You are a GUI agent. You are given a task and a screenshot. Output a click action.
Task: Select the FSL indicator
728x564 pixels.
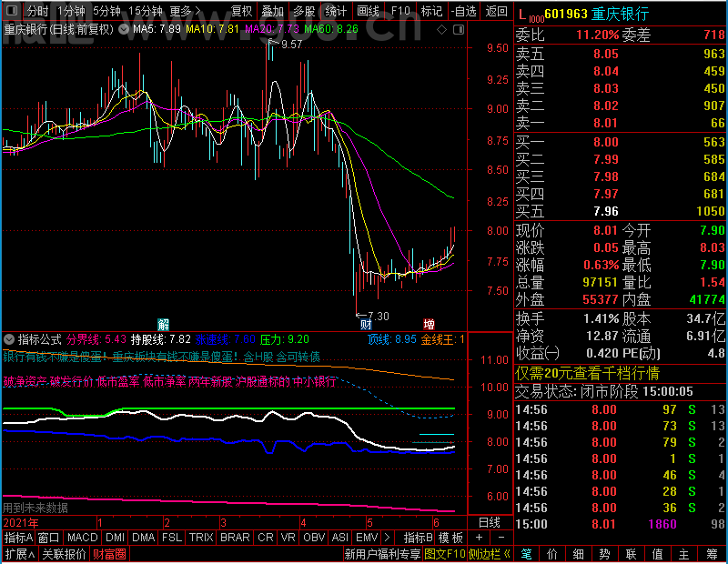coord(172,538)
